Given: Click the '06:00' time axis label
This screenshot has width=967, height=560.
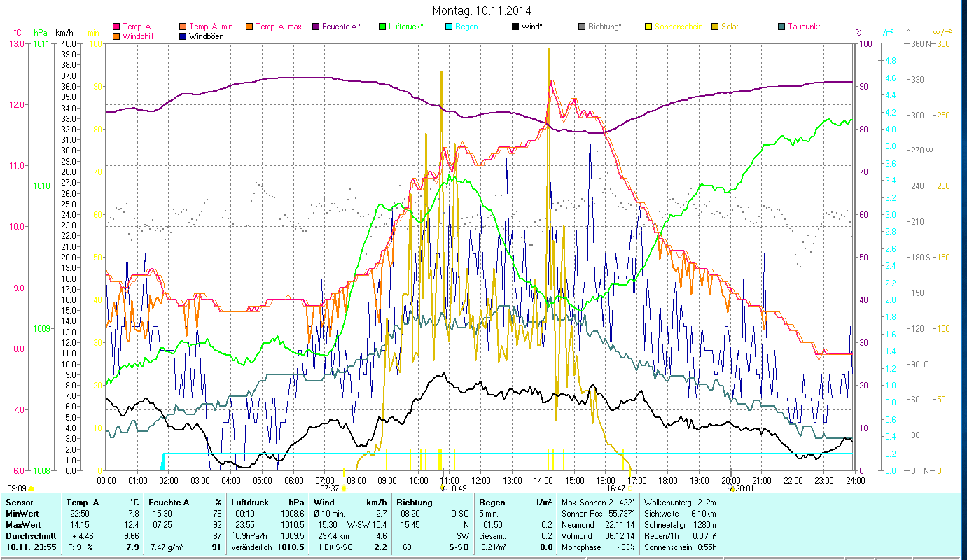Looking at the screenshot, I should (x=293, y=480).
